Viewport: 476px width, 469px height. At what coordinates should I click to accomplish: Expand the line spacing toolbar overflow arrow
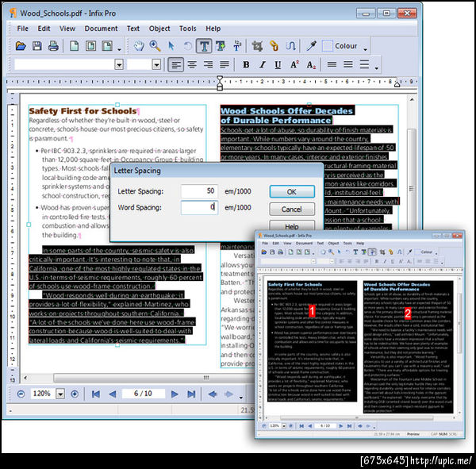coord(377,68)
